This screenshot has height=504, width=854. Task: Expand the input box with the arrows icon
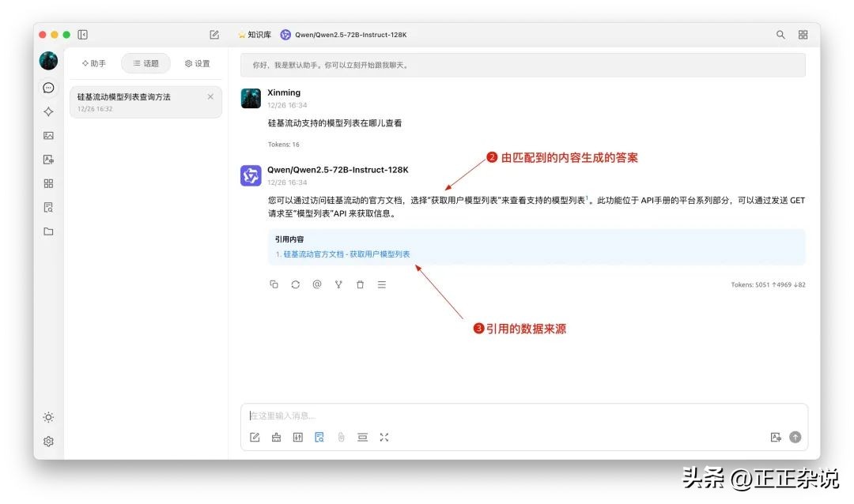point(384,438)
